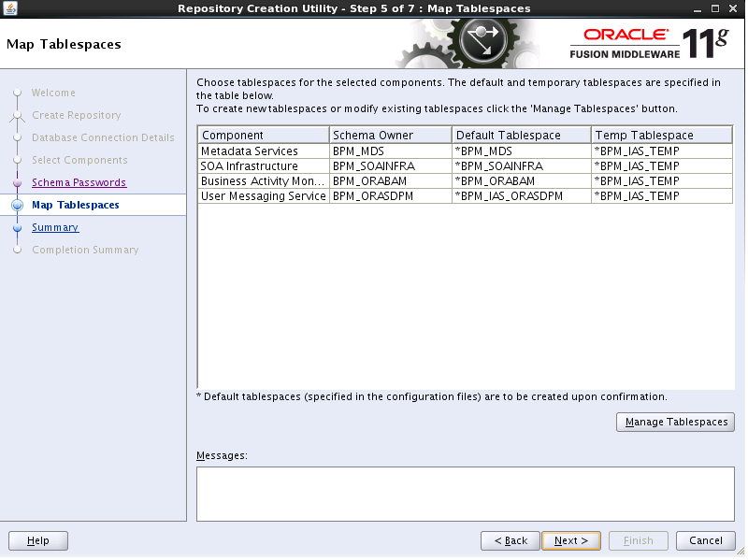Open the Schema Passwords step link
748x560 pixels.
pos(79,183)
